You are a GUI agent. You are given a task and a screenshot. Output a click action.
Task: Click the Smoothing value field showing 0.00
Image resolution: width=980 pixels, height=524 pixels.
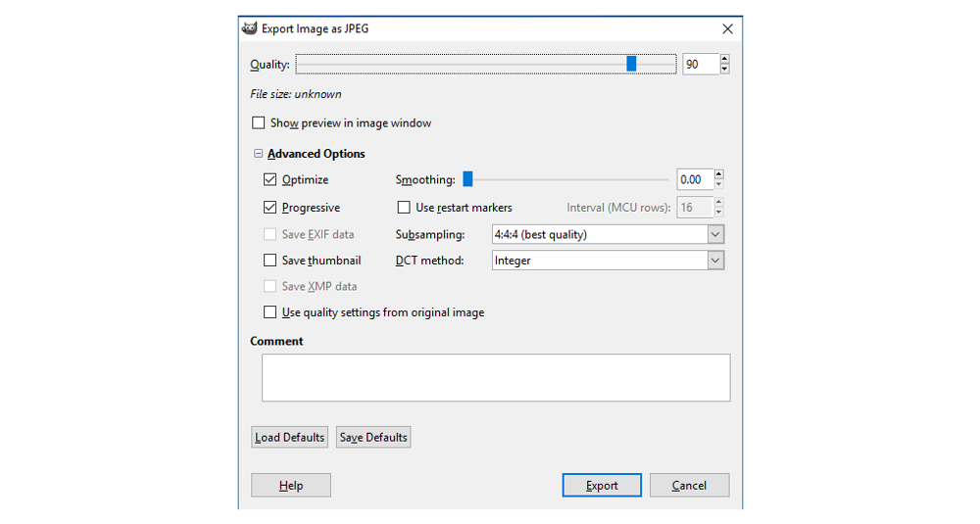click(x=695, y=180)
